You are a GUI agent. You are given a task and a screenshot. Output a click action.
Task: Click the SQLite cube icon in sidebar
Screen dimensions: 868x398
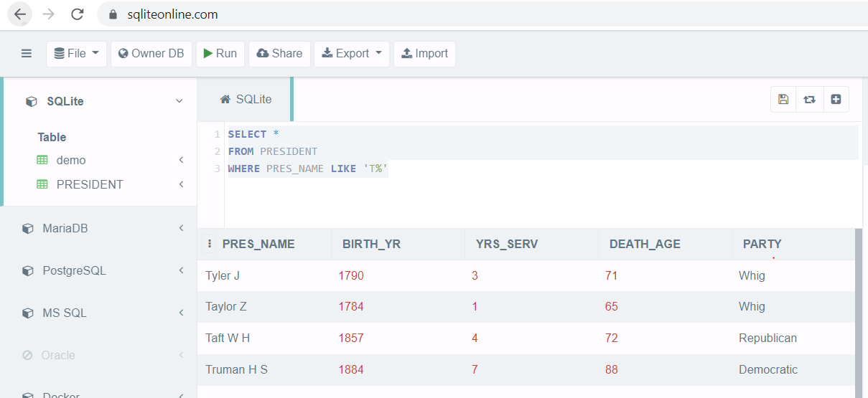(x=31, y=102)
